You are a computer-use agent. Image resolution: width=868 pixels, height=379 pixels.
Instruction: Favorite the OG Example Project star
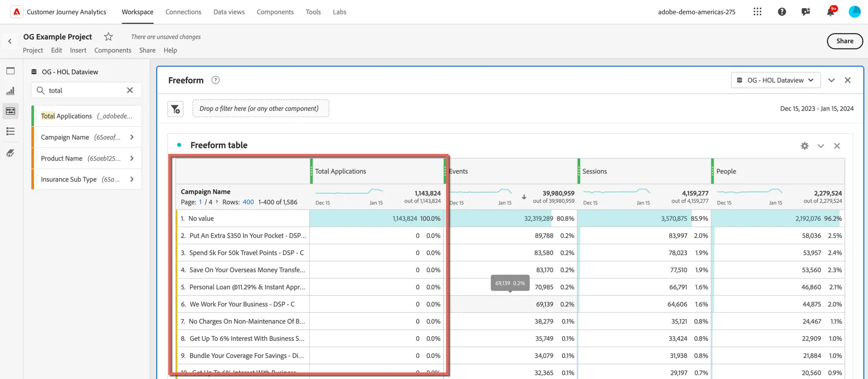pos(108,36)
